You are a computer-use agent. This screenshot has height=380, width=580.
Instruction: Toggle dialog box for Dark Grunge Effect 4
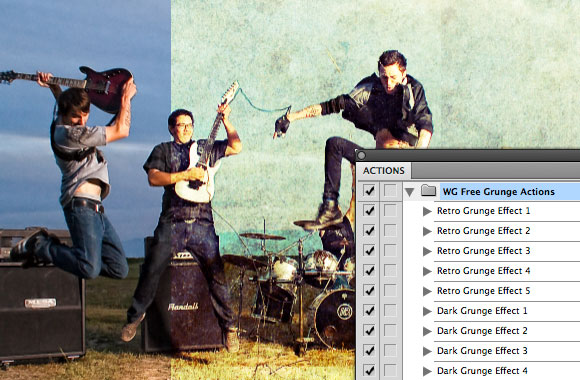point(390,371)
